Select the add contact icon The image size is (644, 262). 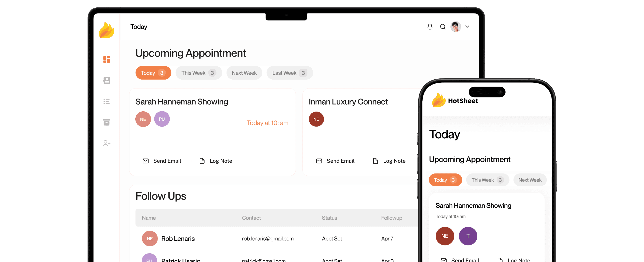point(106,144)
